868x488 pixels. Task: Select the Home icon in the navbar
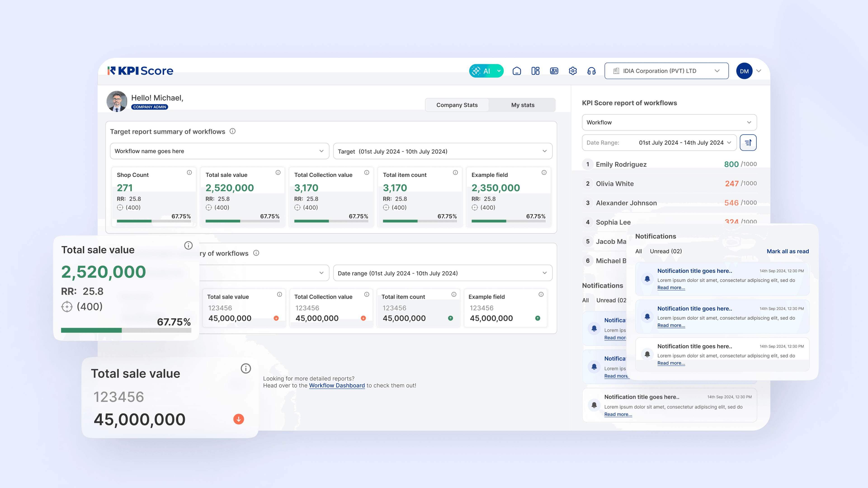pos(517,71)
